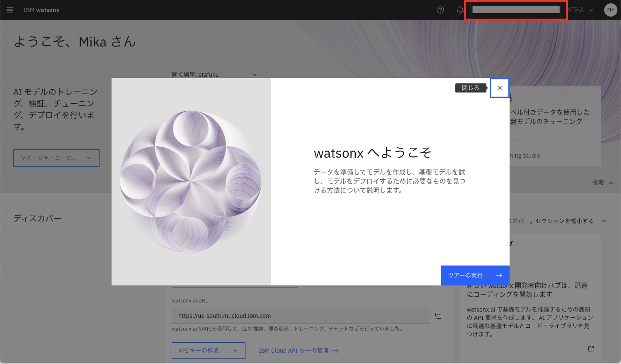View notifications via the bell icon
Viewport: 621px width, 364px height.
tap(460, 10)
